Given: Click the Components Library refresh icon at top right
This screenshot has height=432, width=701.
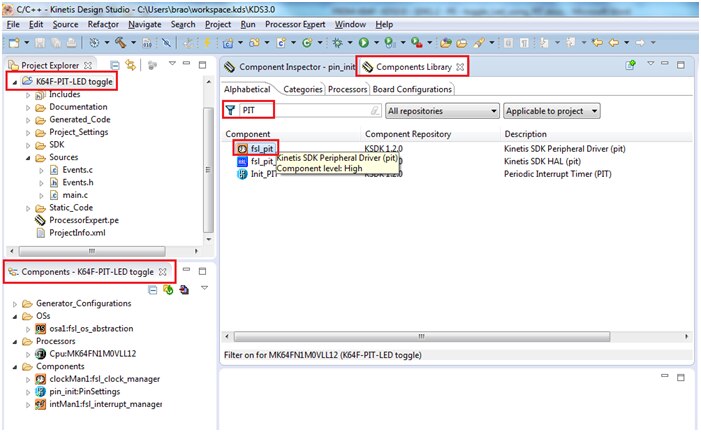Looking at the screenshot, I should click(630, 65).
